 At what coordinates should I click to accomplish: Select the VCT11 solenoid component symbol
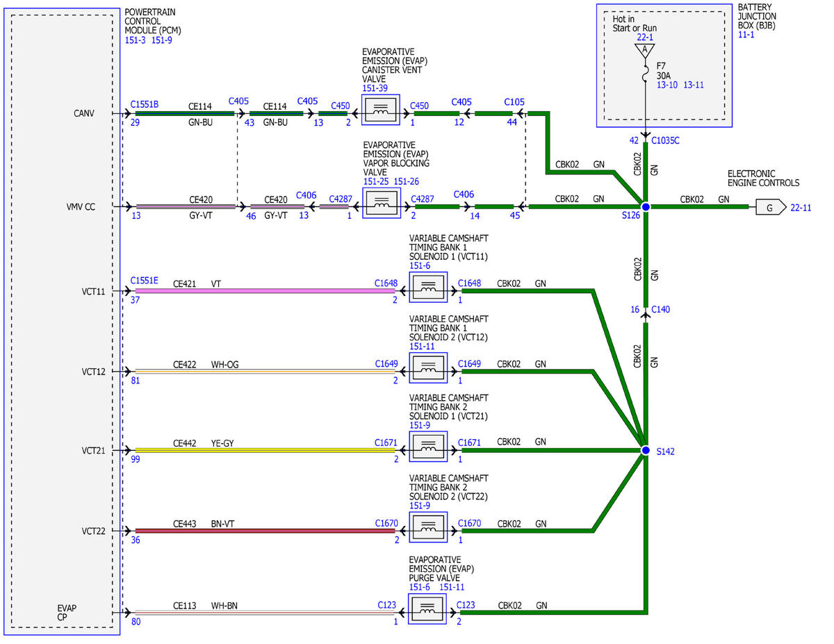[428, 288]
